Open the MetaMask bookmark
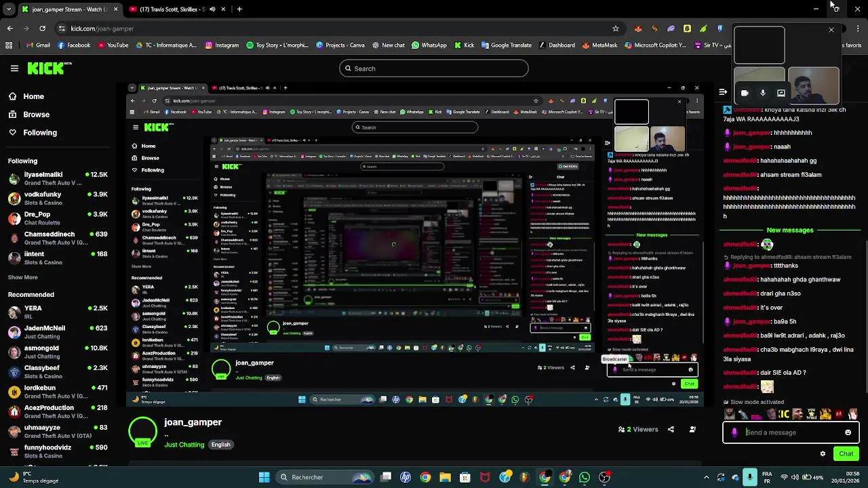The height and width of the screenshot is (488, 868). [597, 45]
